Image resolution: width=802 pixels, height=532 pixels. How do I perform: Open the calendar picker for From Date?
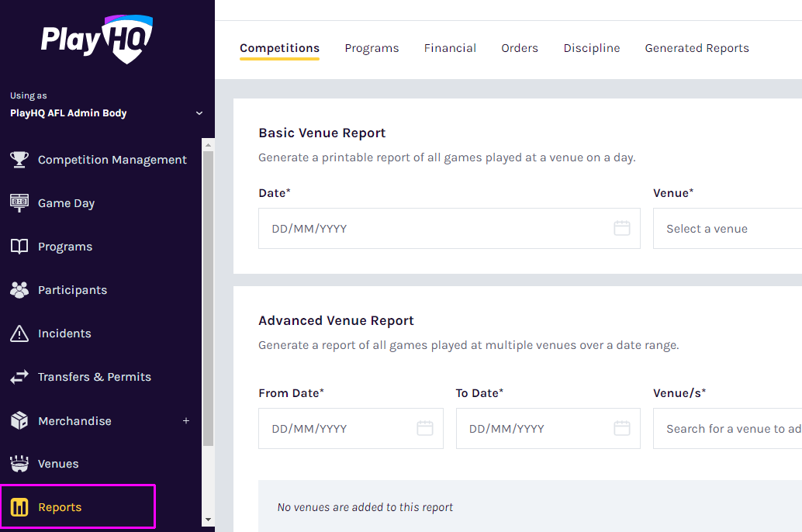pos(424,427)
